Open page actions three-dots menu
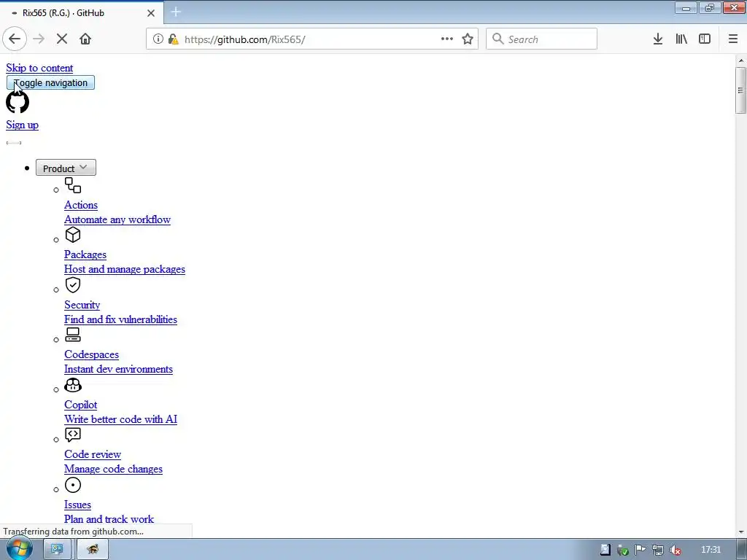The image size is (747, 560). pyautogui.click(x=447, y=39)
